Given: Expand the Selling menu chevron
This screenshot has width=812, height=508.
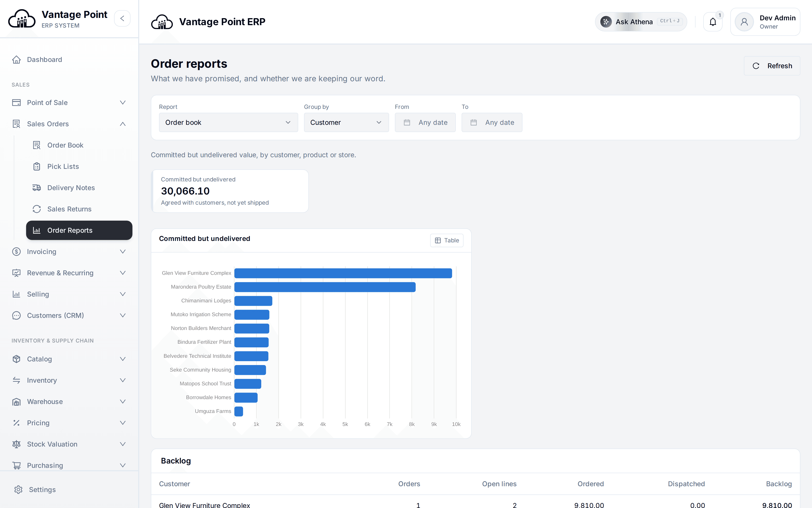Looking at the screenshot, I should (123, 294).
